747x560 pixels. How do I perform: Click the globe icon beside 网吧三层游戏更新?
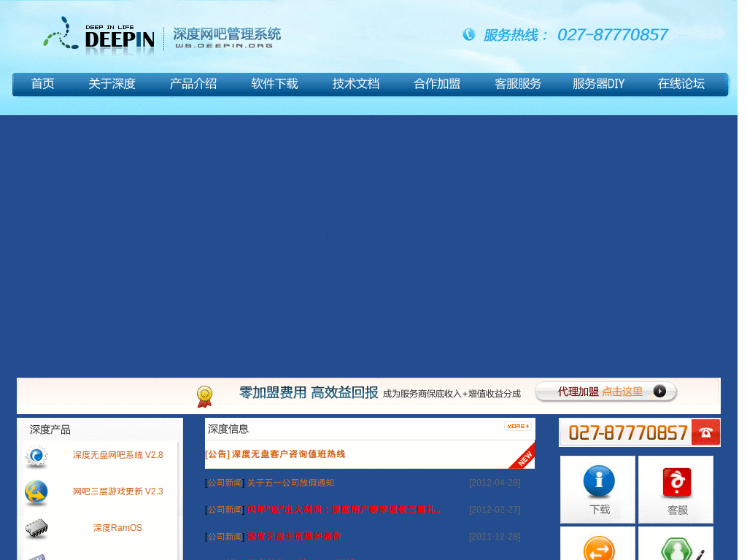click(36, 492)
